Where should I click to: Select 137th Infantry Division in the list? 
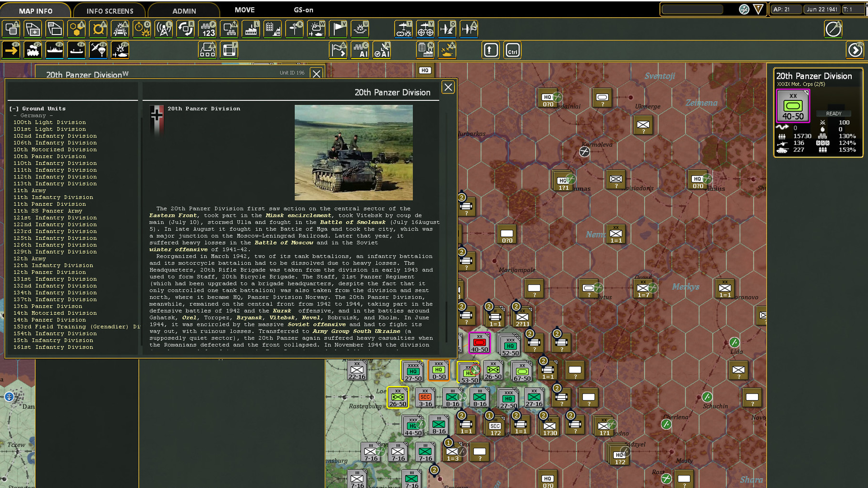click(55, 299)
